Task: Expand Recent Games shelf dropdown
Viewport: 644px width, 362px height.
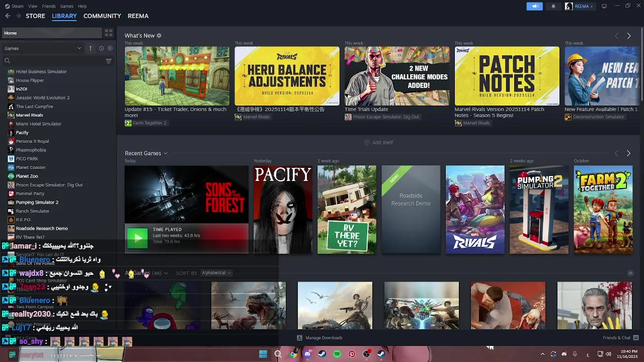Action: pyautogui.click(x=166, y=153)
